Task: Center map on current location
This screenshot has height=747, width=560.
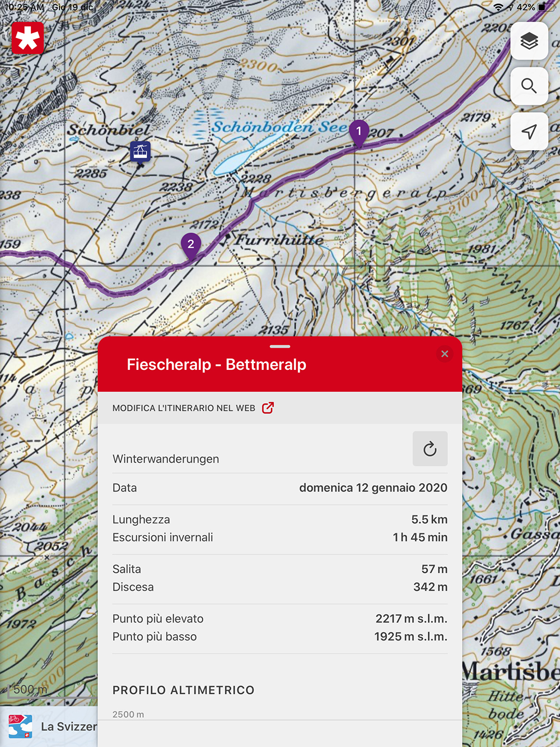Action: tap(529, 131)
